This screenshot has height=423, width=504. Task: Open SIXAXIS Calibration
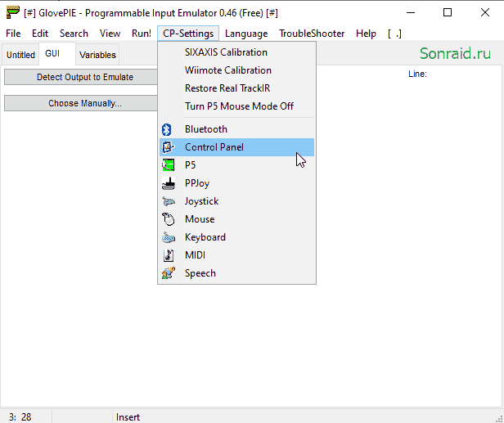236,52
